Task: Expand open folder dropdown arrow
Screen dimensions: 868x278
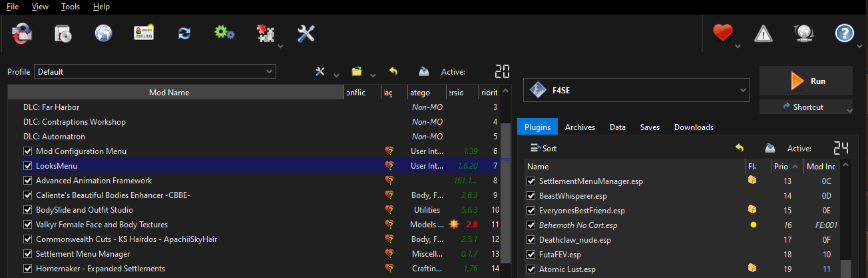Action: (373, 74)
